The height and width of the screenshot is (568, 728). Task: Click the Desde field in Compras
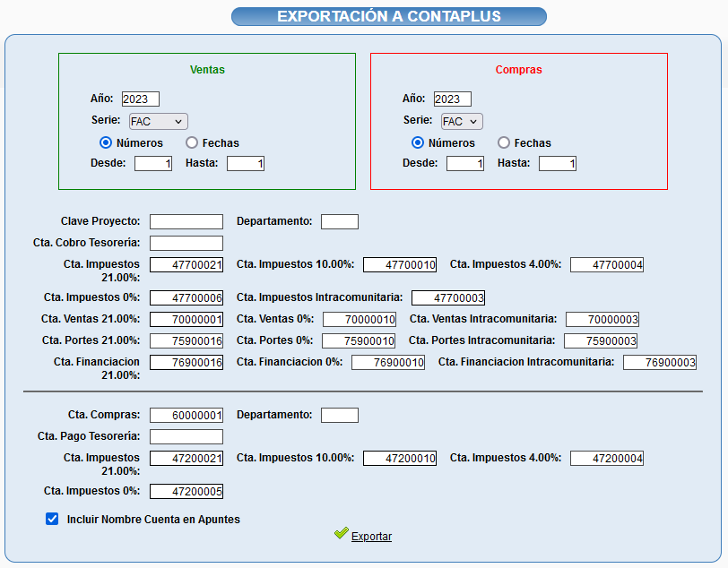click(x=465, y=163)
